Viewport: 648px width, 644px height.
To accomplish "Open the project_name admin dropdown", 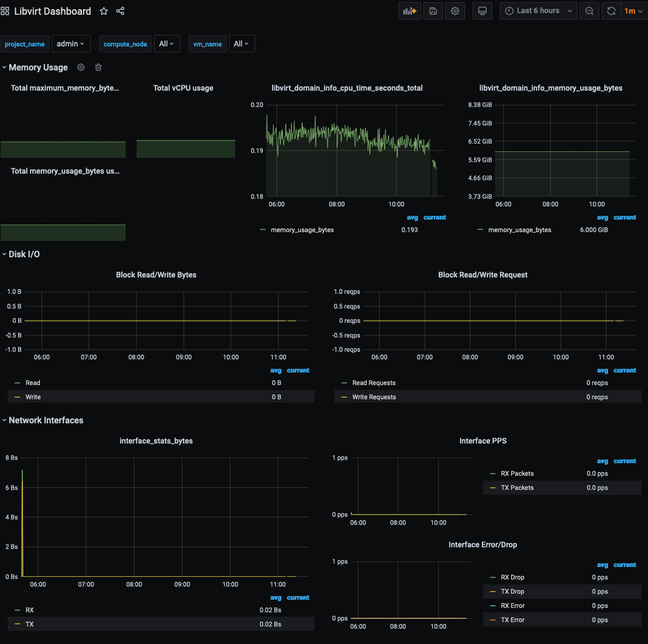I will (70, 44).
